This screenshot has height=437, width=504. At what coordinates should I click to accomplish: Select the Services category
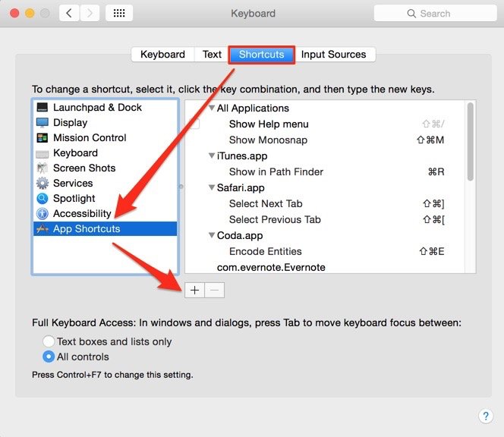coord(105,183)
